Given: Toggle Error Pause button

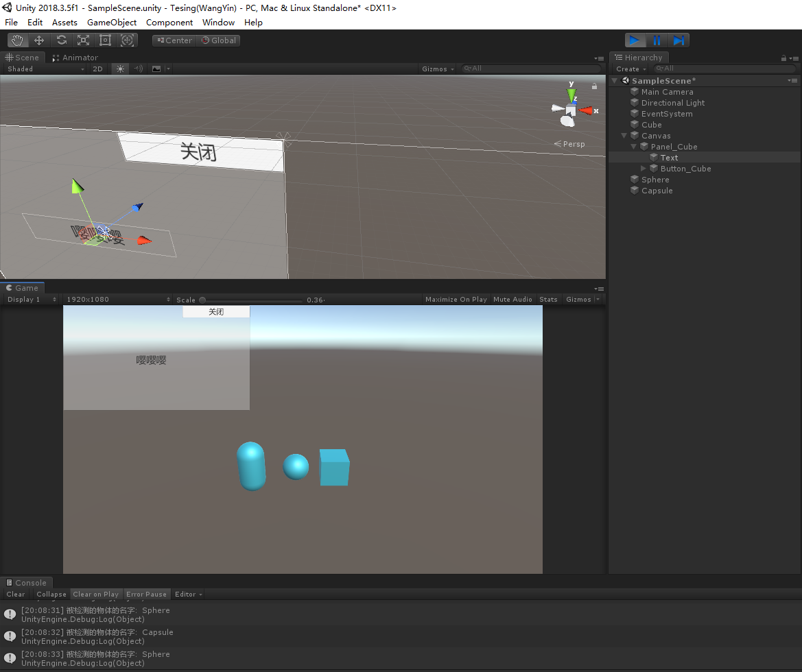Looking at the screenshot, I should [146, 595].
